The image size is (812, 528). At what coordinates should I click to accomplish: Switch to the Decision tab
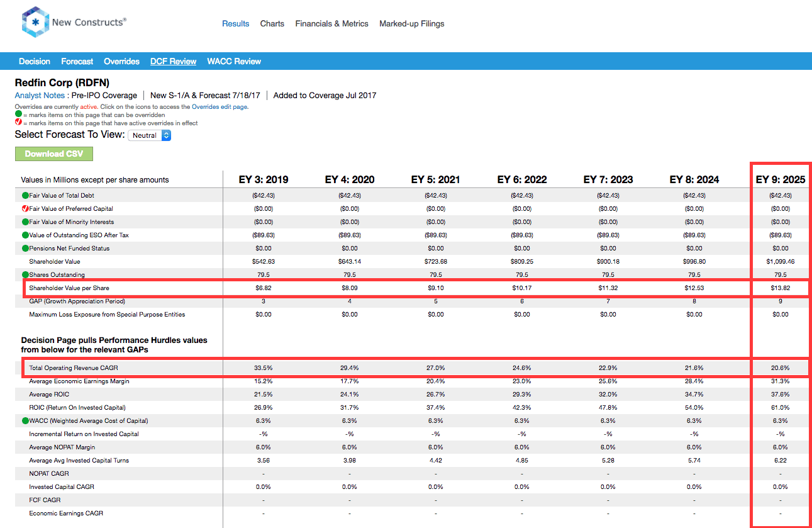pyautogui.click(x=35, y=61)
